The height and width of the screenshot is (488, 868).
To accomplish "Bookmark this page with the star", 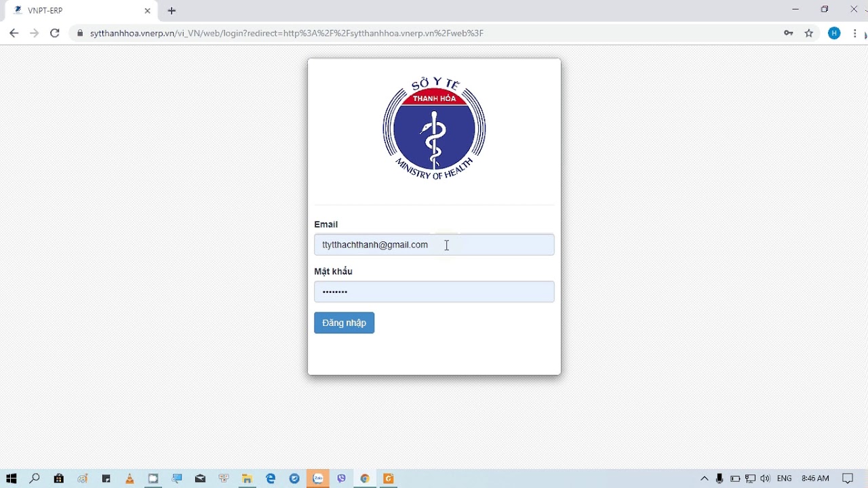I will [x=809, y=33].
